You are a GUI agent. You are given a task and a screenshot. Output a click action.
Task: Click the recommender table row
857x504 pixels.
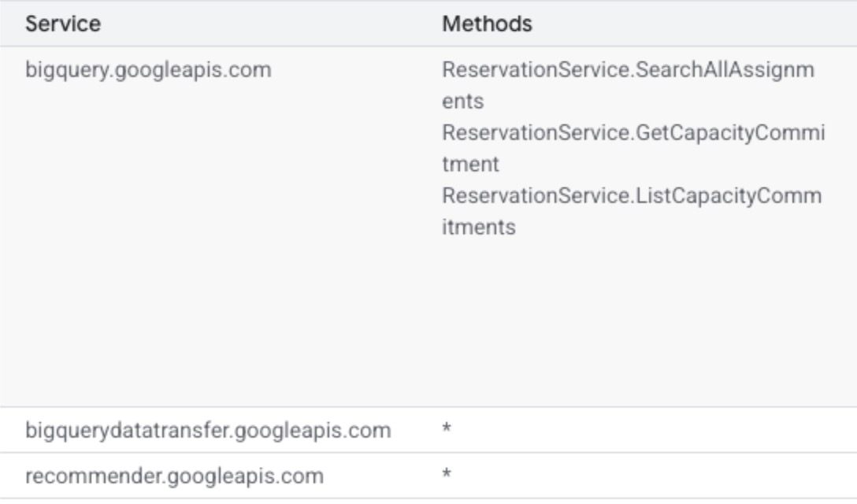428,476
